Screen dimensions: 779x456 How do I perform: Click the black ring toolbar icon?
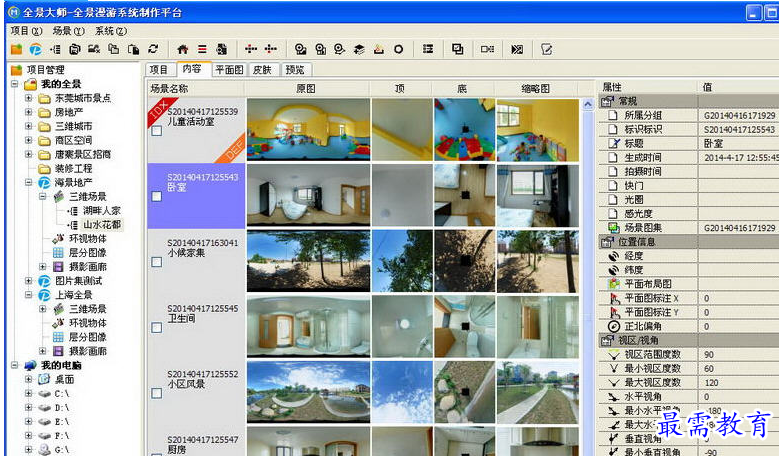(398, 49)
